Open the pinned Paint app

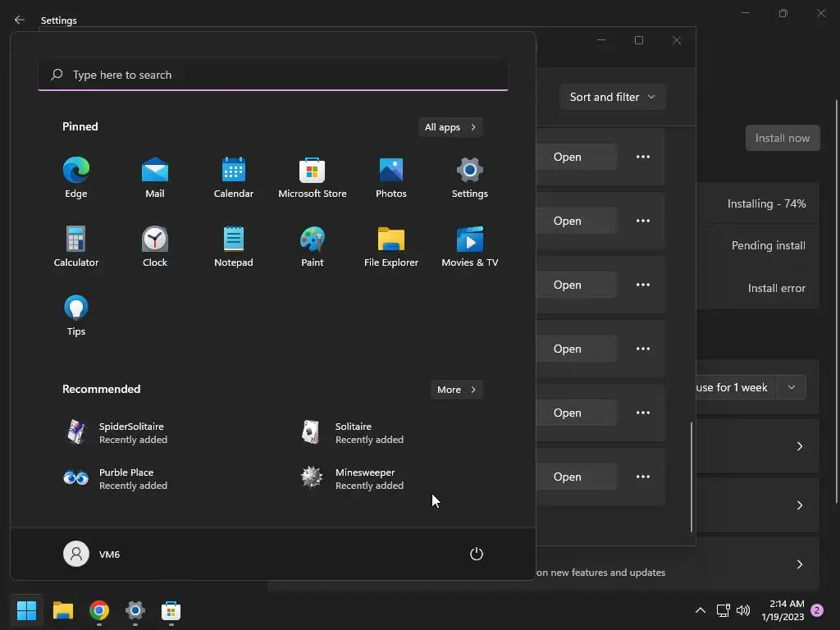click(x=313, y=246)
